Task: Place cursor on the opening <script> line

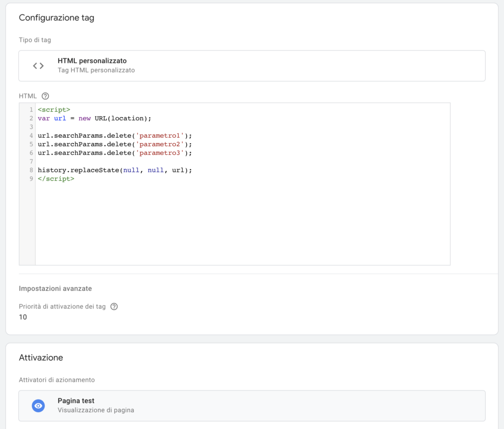Action: tap(54, 109)
